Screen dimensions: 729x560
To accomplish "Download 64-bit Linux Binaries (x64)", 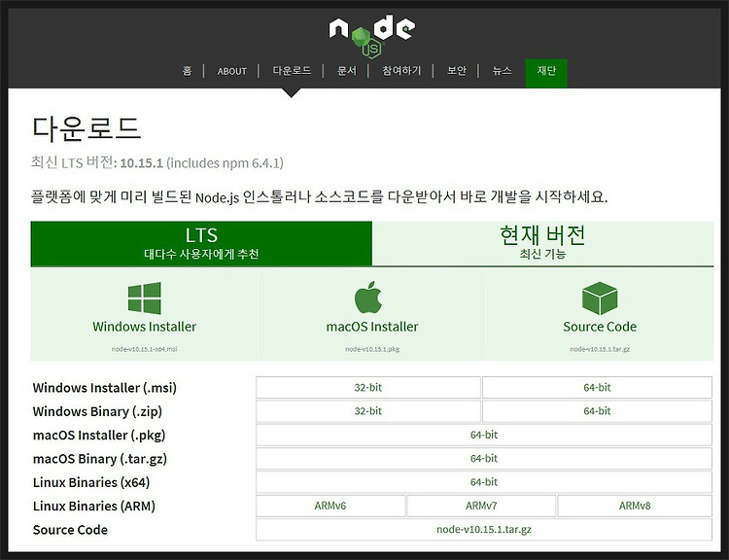I will pos(484,482).
